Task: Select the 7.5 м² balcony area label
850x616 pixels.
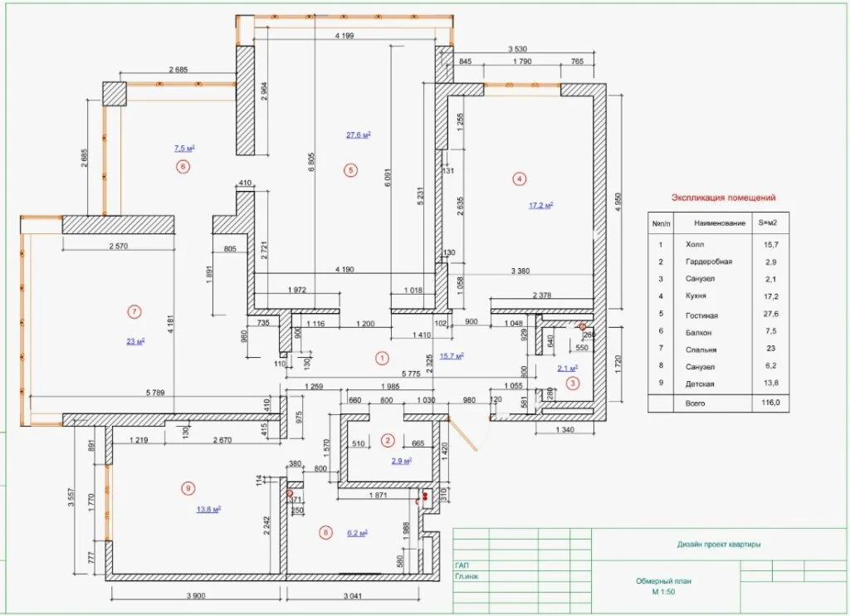Action: (x=184, y=148)
